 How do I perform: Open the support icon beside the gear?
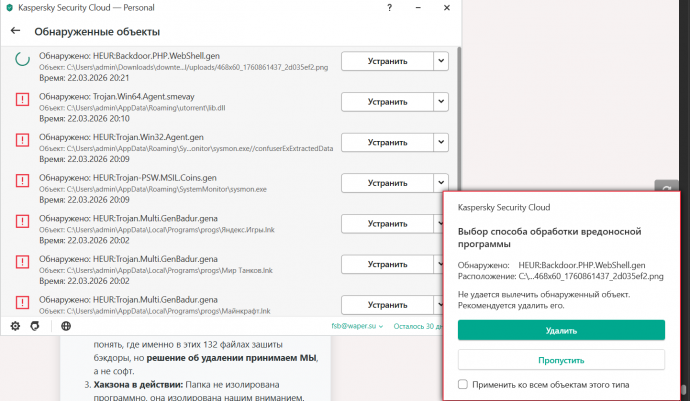point(35,325)
